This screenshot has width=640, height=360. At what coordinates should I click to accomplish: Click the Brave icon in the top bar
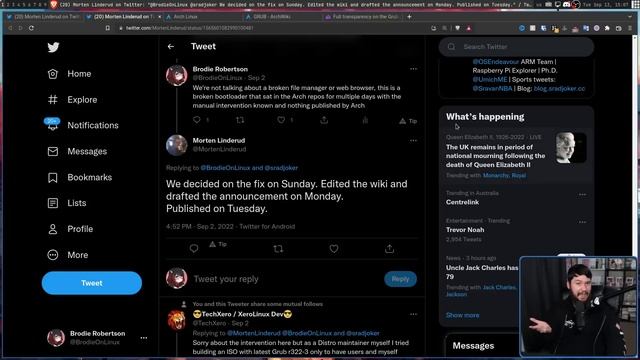click(x=53, y=4)
